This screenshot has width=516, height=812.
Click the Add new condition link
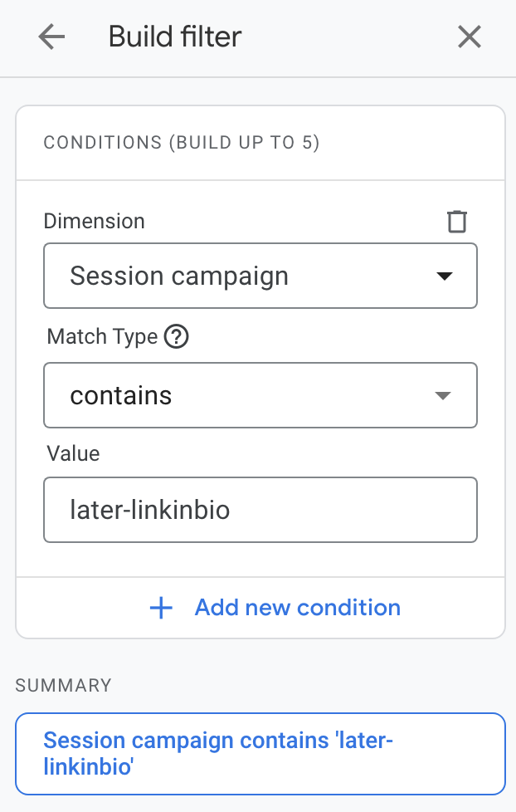(298, 608)
